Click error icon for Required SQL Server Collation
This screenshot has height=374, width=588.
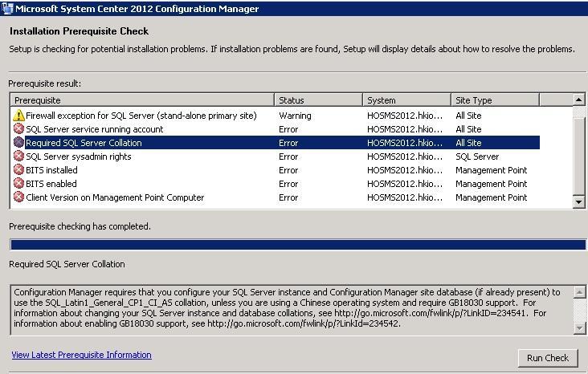coord(18,142)
